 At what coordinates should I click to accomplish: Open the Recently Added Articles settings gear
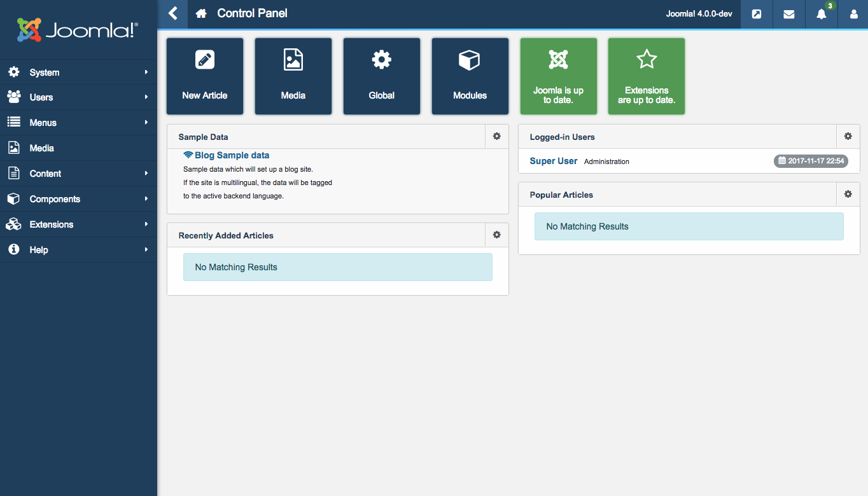coord(497,235)
